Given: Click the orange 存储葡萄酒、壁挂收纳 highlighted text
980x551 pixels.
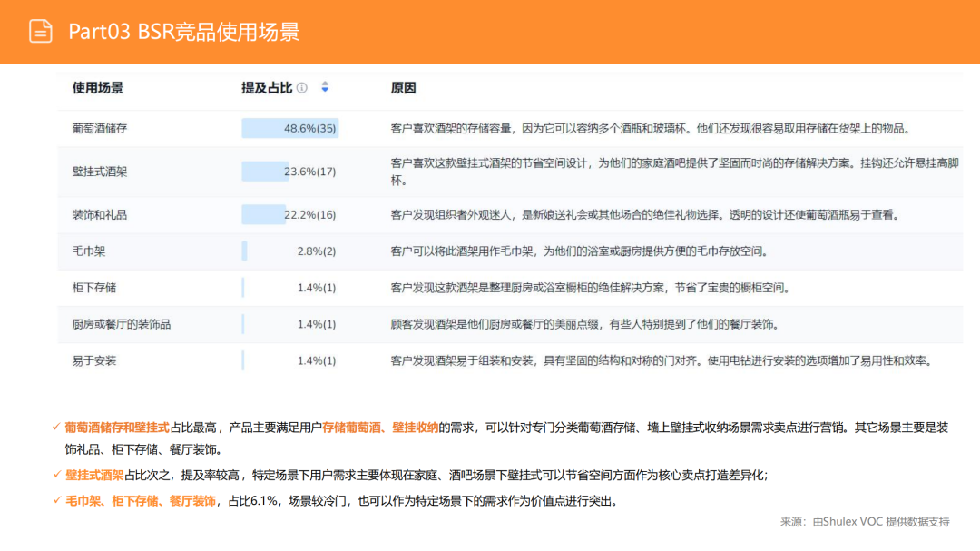Looking at the screenshot, I should (380, 428).
